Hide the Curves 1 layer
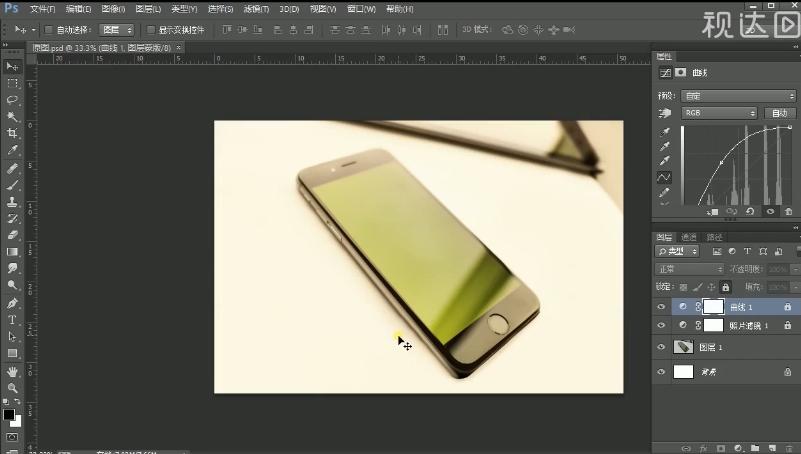 (661, 307)
